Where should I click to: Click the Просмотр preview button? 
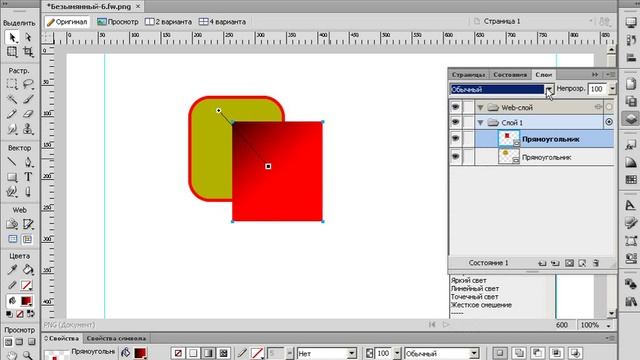coord(118,22)
